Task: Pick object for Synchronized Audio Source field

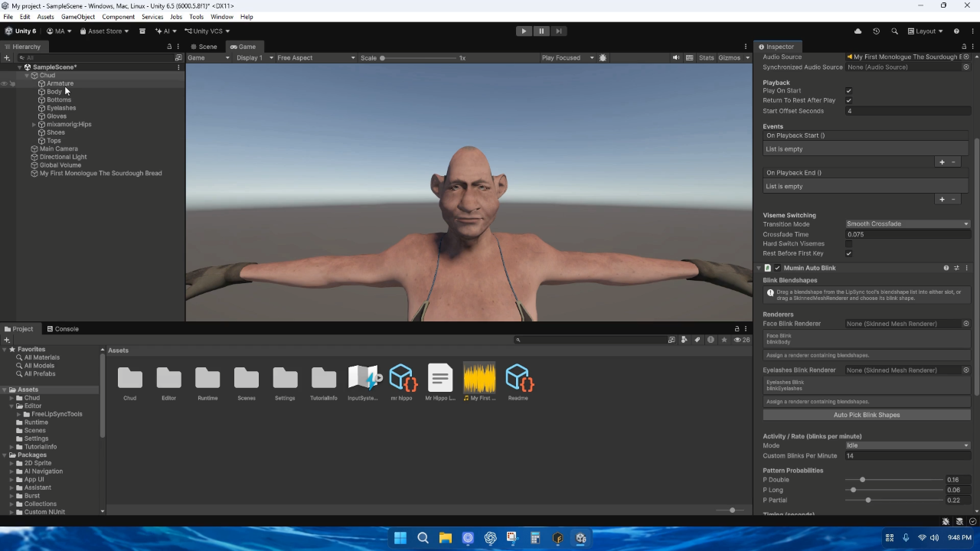Action: [x=966, y=67]
